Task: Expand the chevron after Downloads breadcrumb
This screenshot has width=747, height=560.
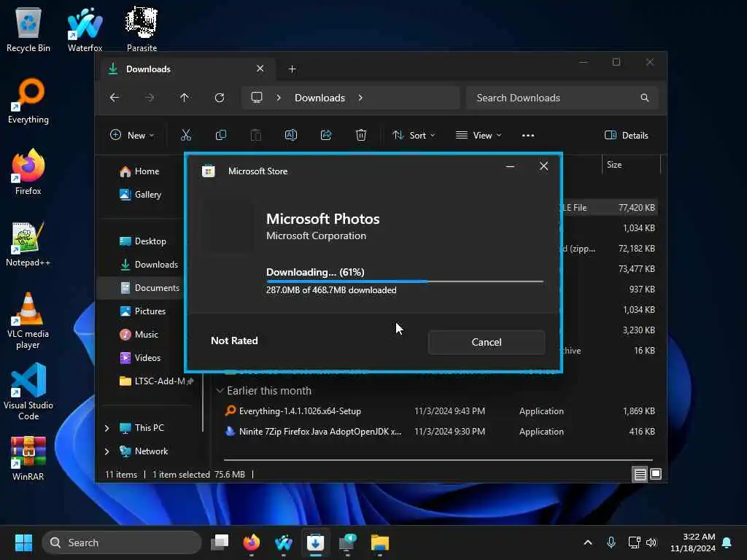Action: (360, 98)
